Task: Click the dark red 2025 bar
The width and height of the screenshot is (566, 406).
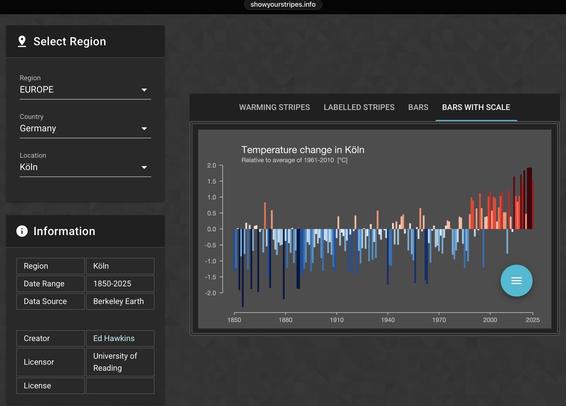Action: (531, 198)
